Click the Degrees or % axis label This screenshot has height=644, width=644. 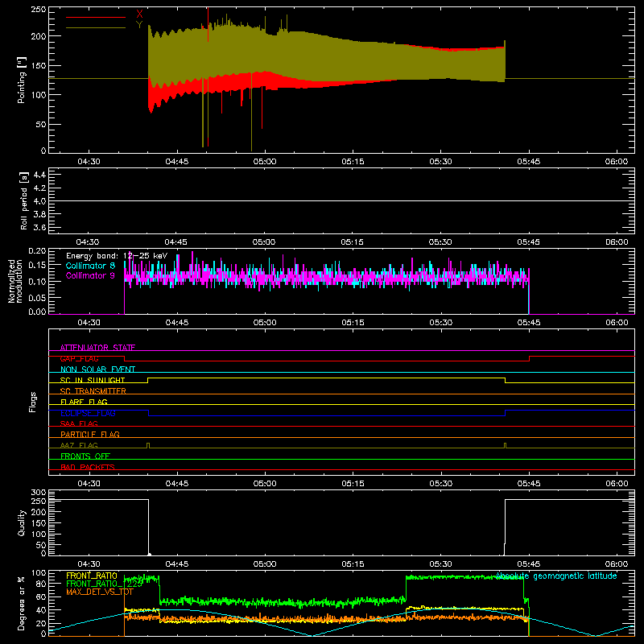[22, 603]
